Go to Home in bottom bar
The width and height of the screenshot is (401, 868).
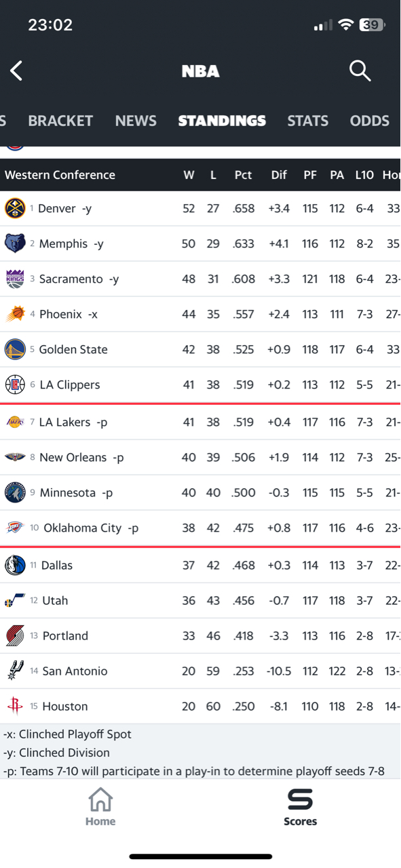tap(100, 807)
